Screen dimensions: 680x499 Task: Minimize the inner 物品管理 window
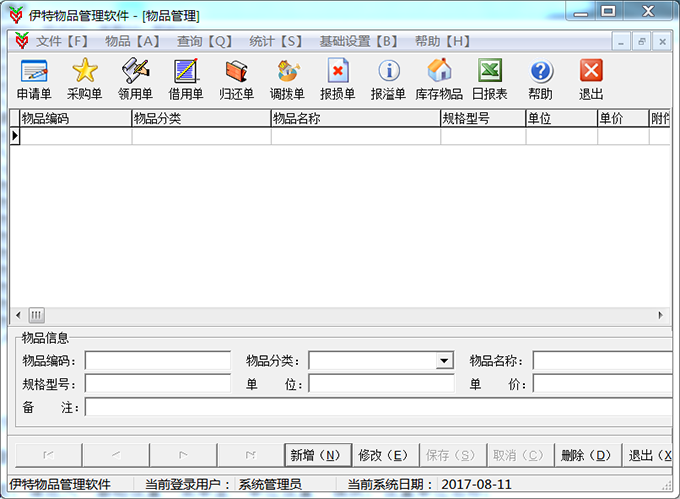(x=621, y=42)
